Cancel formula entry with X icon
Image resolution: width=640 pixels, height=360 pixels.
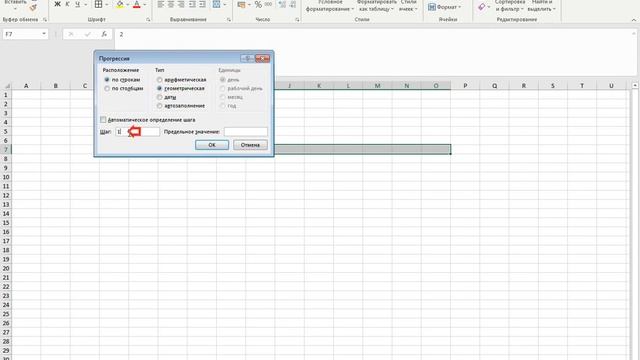click(71, 34)
